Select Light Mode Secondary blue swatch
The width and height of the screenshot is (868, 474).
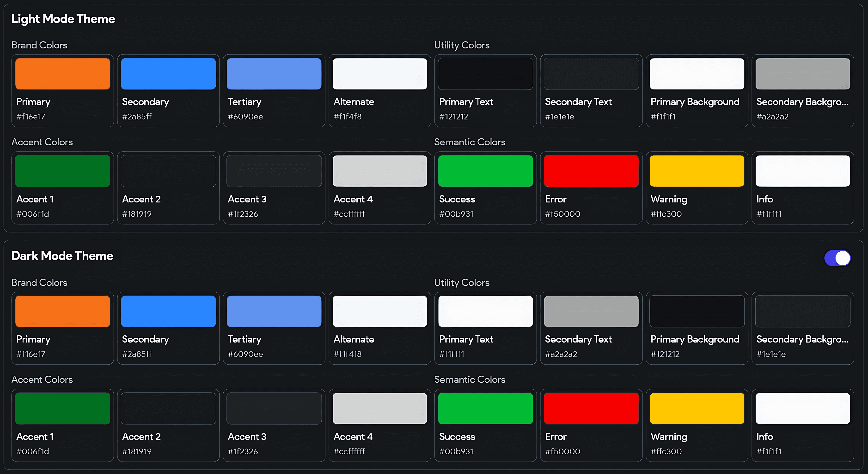coord(168,74)
